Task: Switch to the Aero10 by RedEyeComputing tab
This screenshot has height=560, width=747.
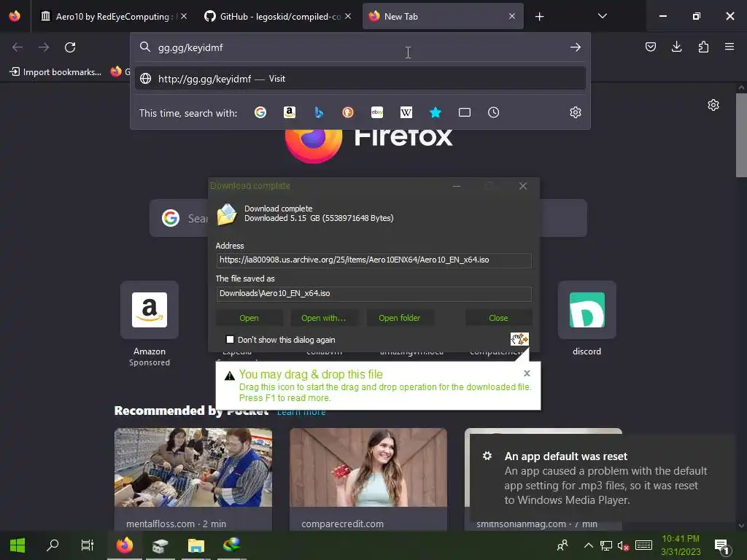Action: 114,16
